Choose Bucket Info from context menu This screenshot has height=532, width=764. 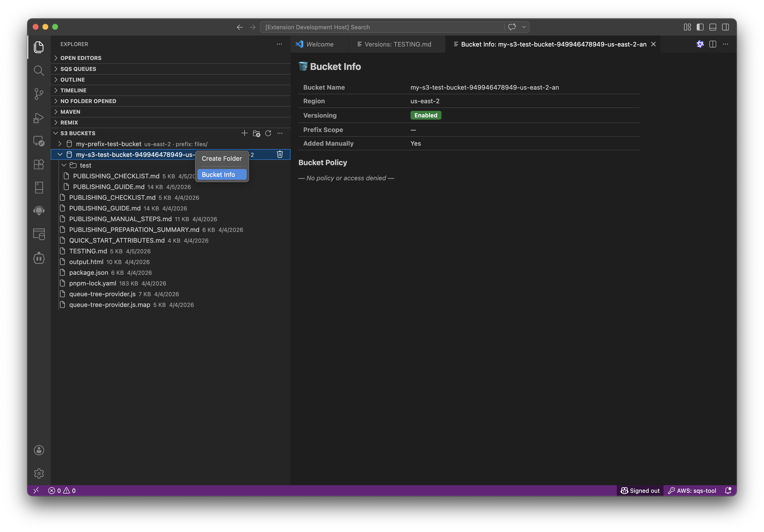tap(222, 175)
